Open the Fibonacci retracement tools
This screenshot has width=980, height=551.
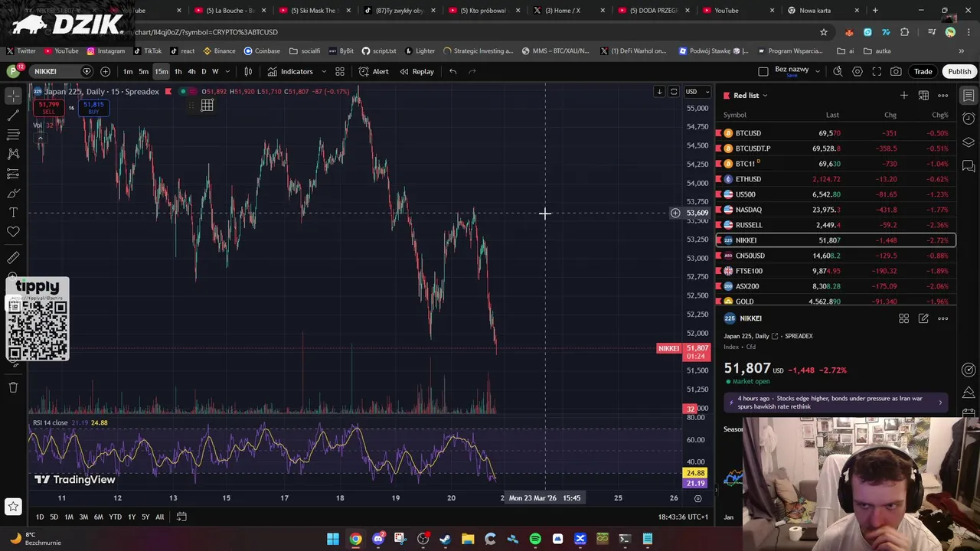point(13,135)
